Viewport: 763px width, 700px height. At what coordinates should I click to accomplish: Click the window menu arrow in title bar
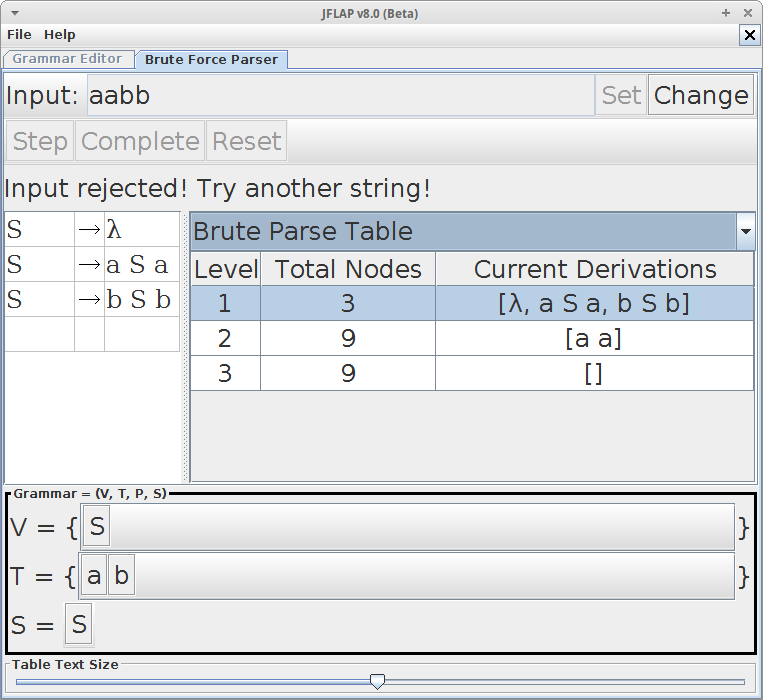click(x=12, y=13)
